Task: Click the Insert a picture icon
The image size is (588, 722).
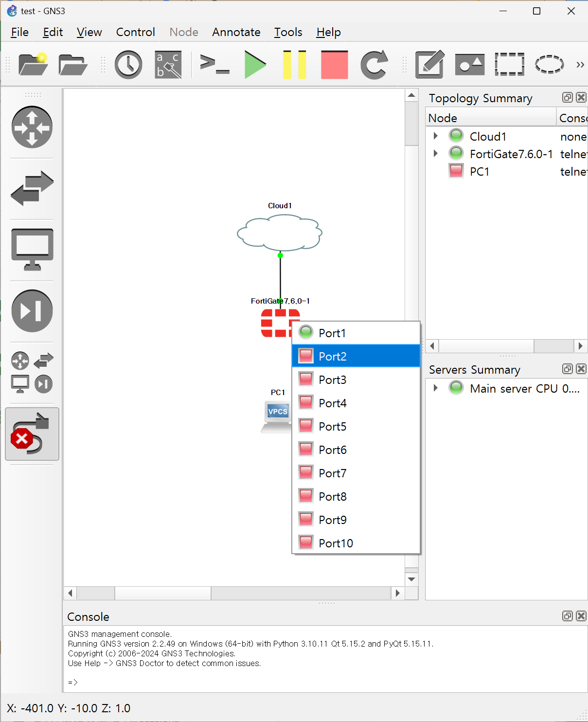Action: [x=470, y=64]
